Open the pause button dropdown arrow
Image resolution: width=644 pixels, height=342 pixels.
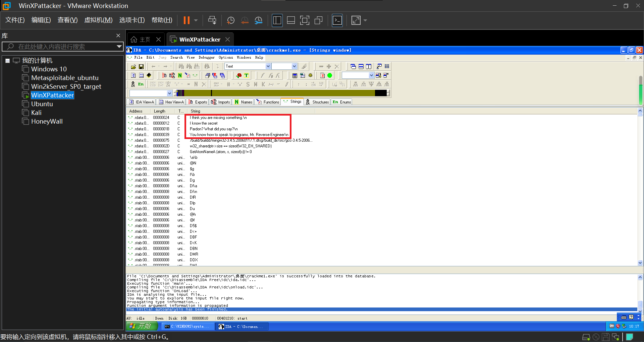pos(196,20)
